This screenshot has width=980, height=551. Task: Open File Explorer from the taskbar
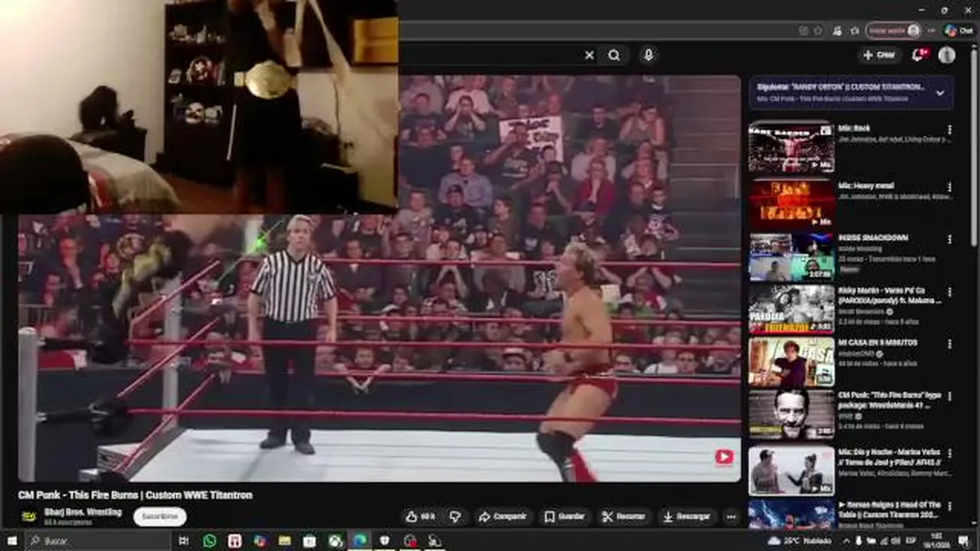[285, 540]
